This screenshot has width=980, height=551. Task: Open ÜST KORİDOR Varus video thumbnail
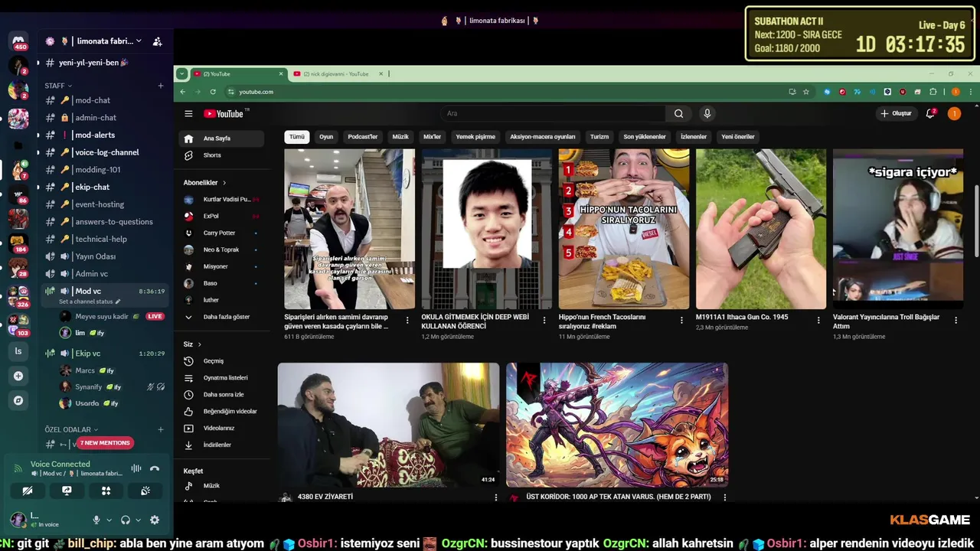pyautogui.click(x=617, y=425)
